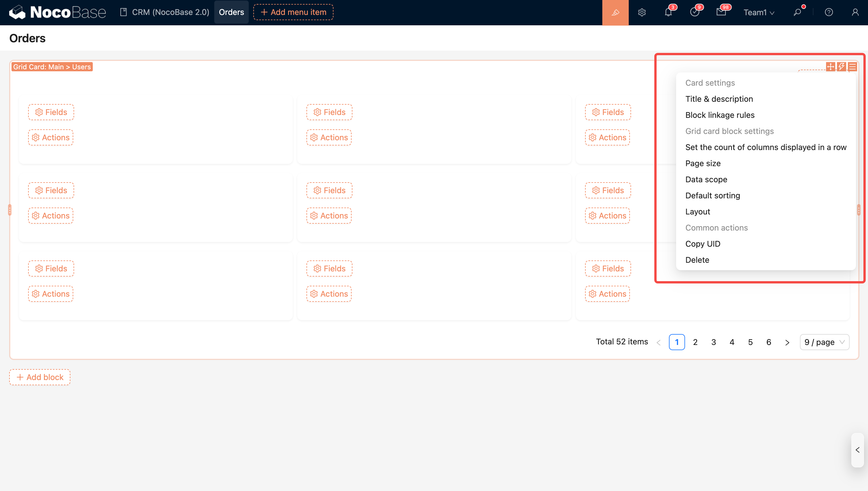Click the lightning event flow icon
This screenshot has width=868, height=491.
[841, 66]
